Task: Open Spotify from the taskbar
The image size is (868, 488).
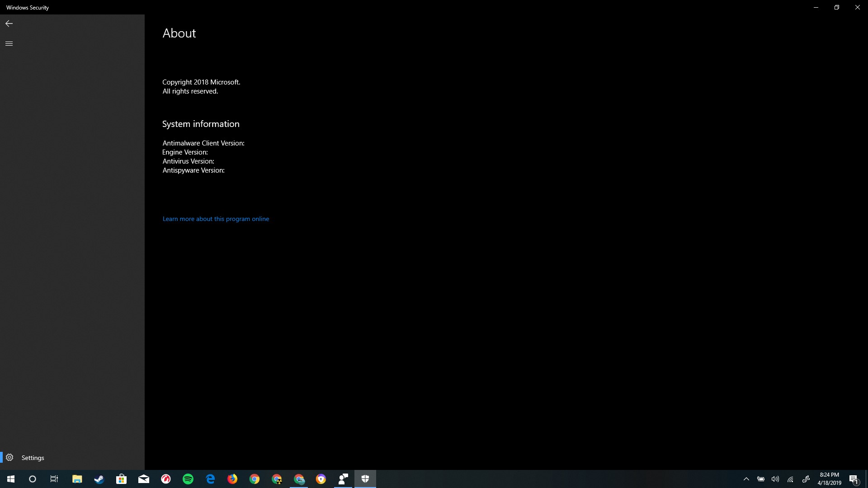Action: 188,479
